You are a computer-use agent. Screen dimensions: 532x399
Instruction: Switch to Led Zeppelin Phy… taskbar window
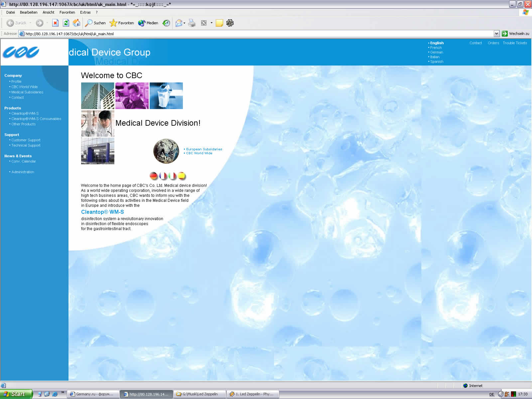253,394
